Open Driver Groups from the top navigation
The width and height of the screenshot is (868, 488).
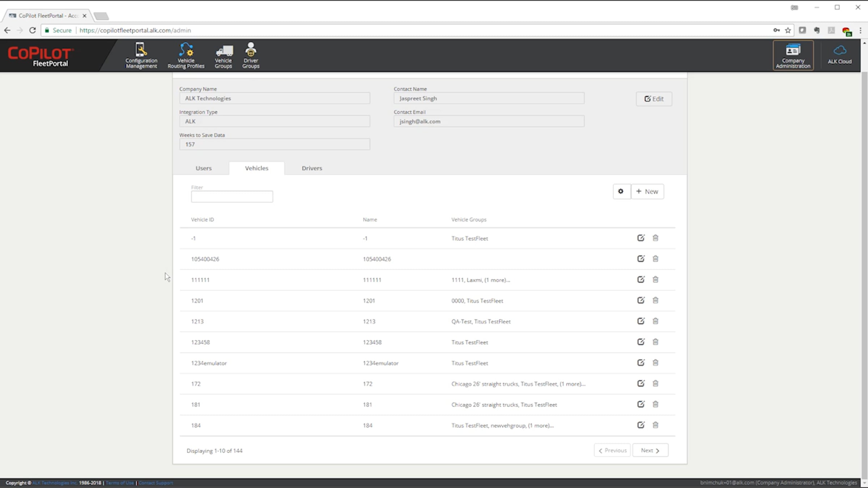(251, 55)
